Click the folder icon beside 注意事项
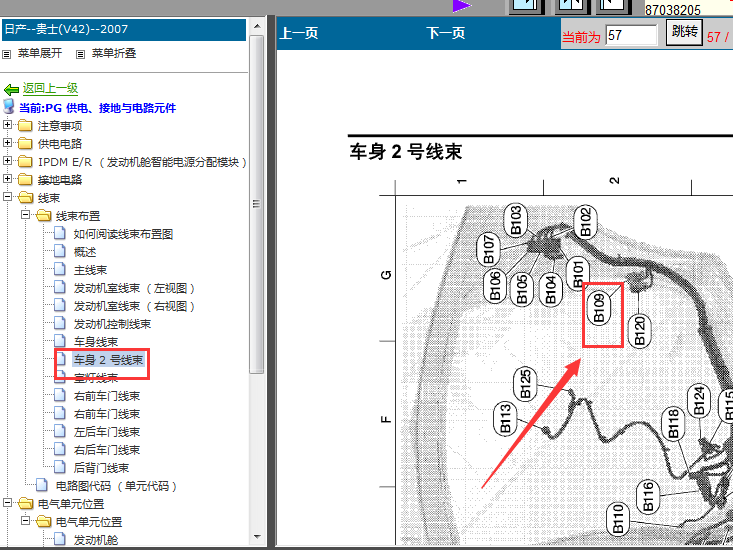The image size is (733, 550). coord(25,126)
